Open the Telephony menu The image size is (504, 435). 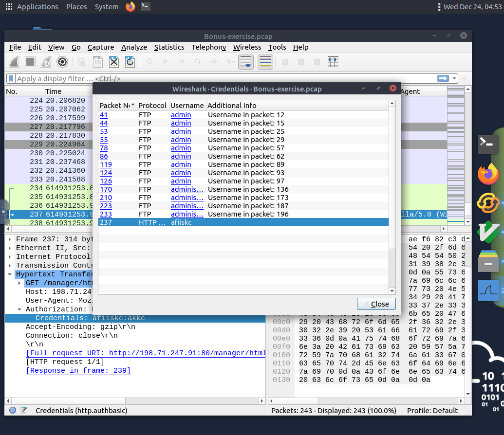208,47
